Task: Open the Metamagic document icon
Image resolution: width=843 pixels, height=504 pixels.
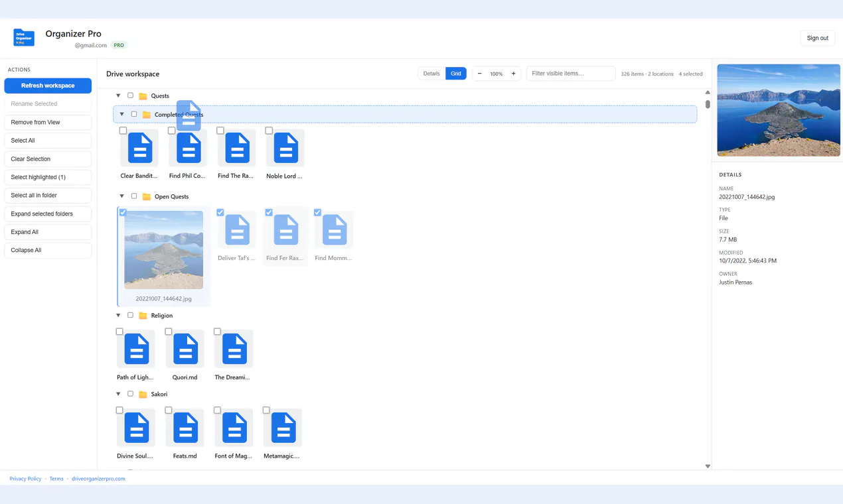Action: pos(283,428)
